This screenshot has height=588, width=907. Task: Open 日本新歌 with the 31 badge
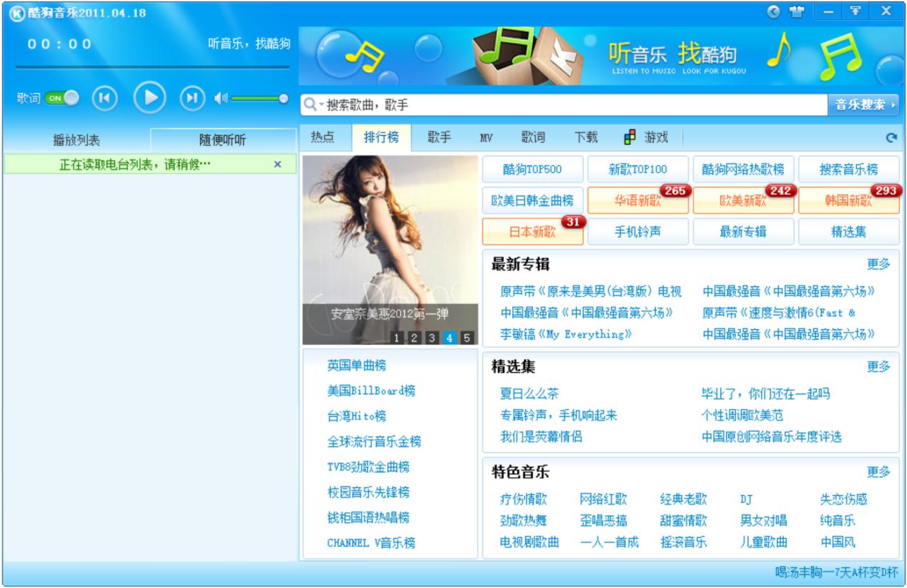click(532, 232)
